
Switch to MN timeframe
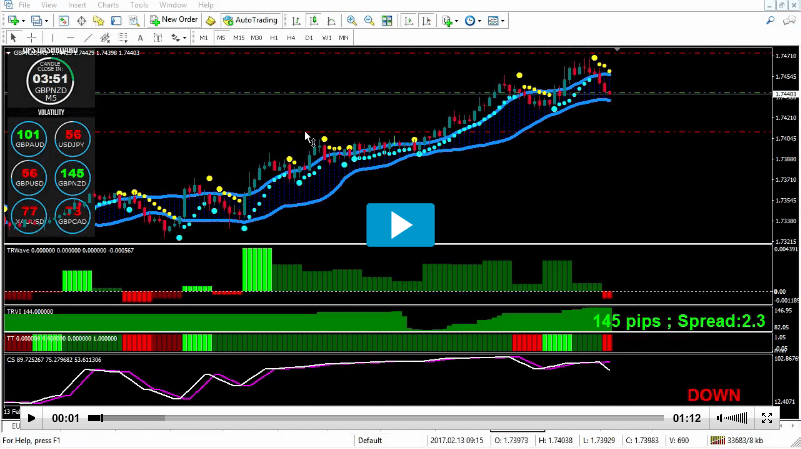343,37
